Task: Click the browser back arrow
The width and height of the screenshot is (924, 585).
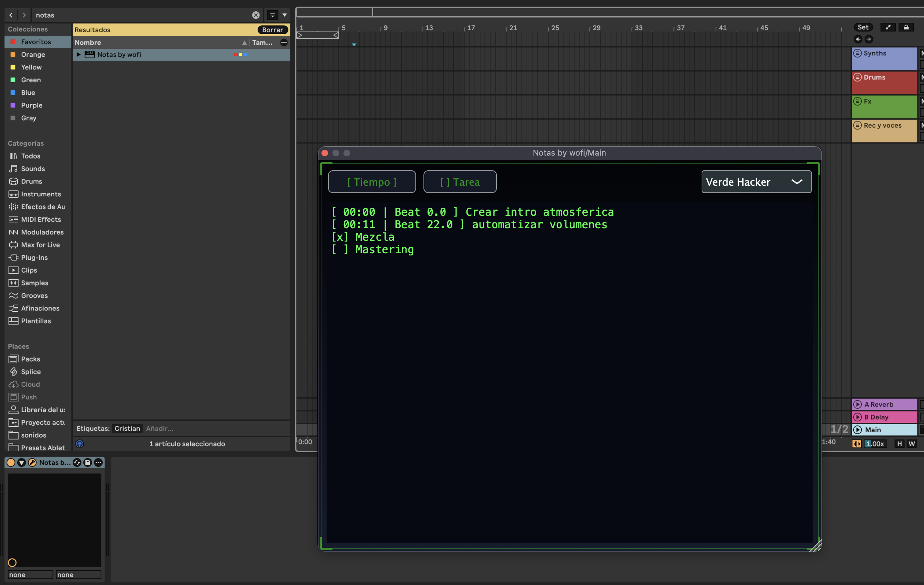Action: click(11, 15)
